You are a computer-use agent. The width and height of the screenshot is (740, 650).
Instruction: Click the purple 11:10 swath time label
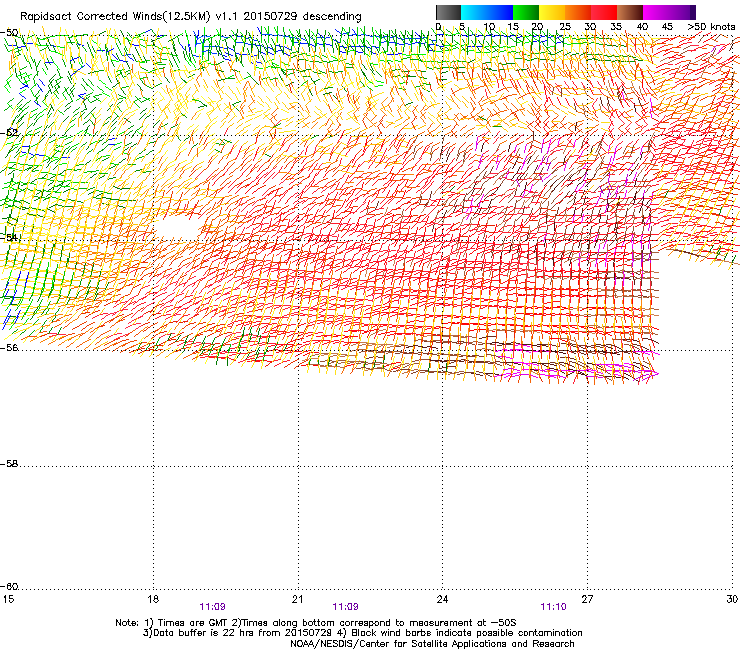553,607
